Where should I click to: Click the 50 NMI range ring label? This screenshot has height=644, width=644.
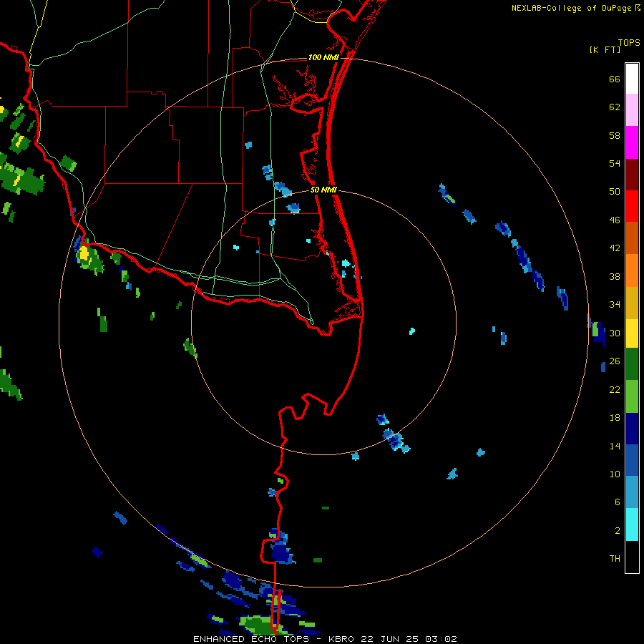click(x=323, y=190)
